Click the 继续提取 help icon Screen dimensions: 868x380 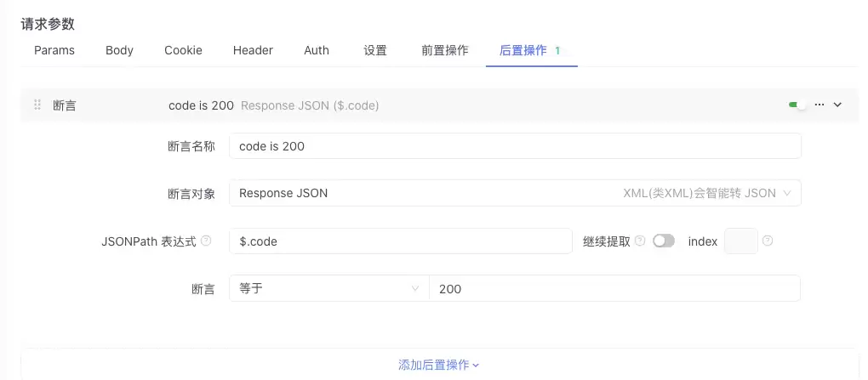[640, 241]
